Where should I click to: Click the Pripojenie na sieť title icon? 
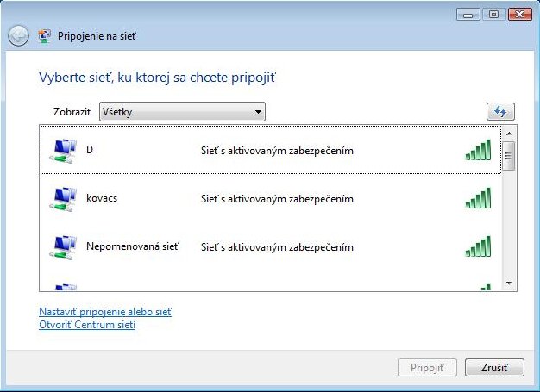[x=44, y=36]
